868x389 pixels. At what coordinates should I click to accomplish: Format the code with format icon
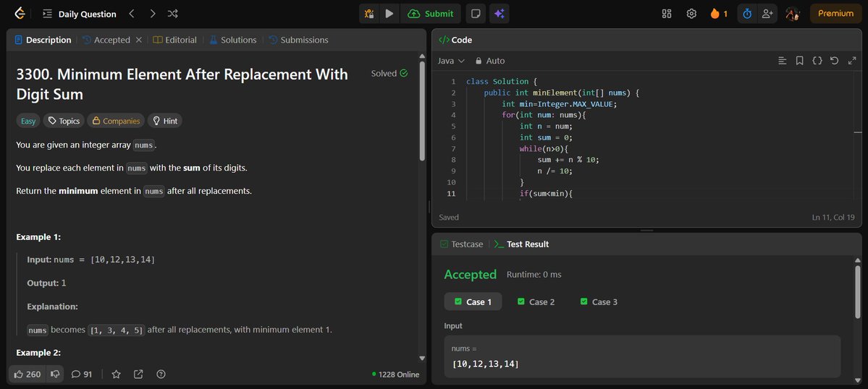782,61
